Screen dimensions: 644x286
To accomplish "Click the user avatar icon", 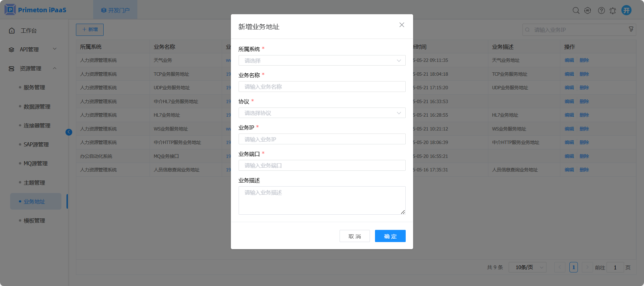I will [626, 10].
